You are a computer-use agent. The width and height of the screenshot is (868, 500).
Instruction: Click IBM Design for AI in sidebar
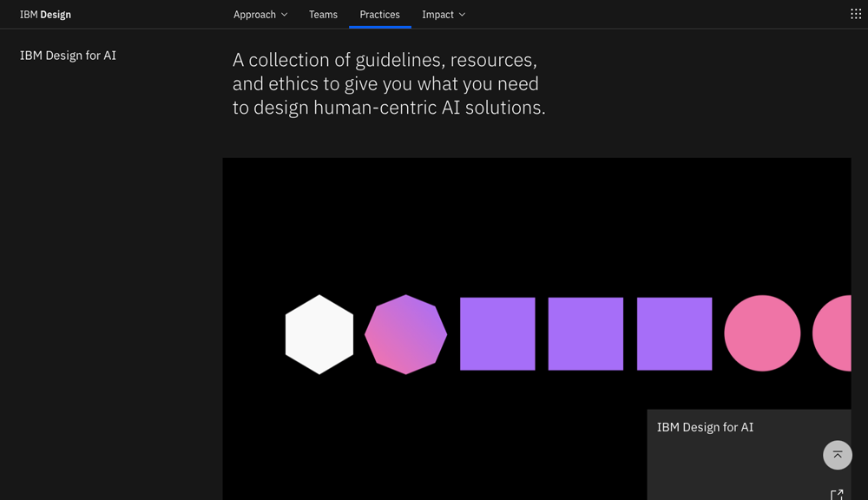coord(68,56)
